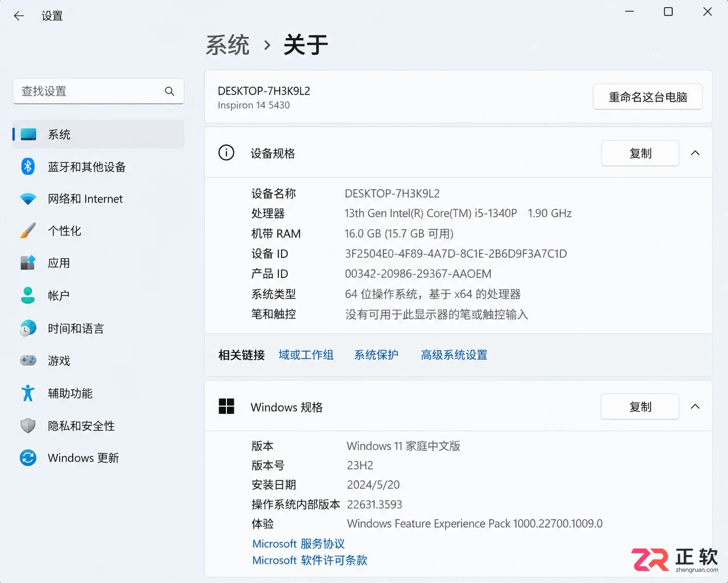Select Inspiron 14 5430 model text
The image size is (728, 583).
tap(254, 105)
